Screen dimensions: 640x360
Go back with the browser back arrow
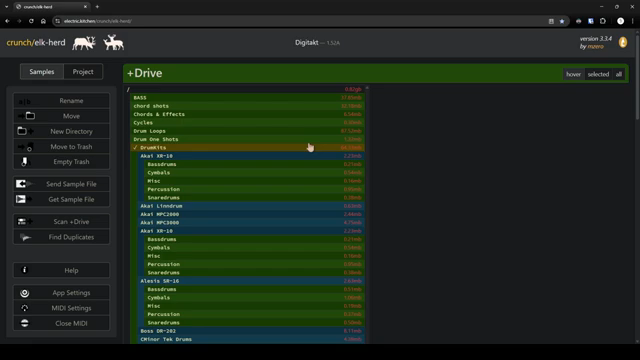[7, 21]
